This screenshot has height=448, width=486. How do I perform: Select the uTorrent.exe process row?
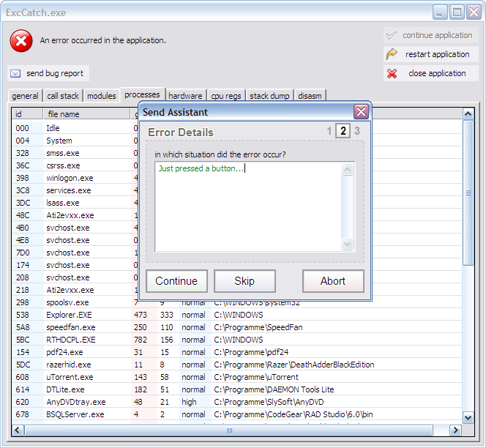69,377
